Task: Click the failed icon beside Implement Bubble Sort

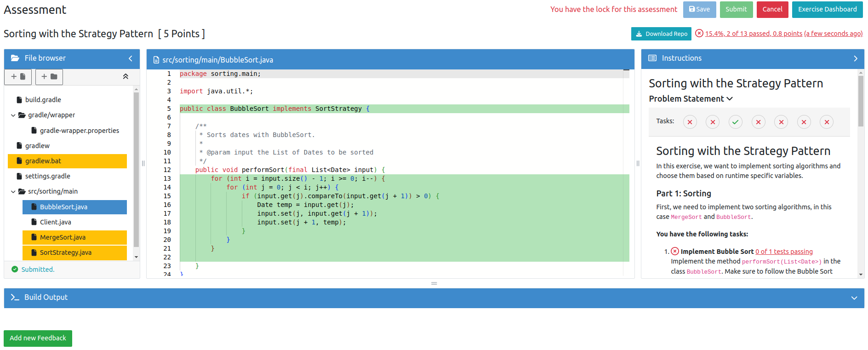Action: click(675, 251)
